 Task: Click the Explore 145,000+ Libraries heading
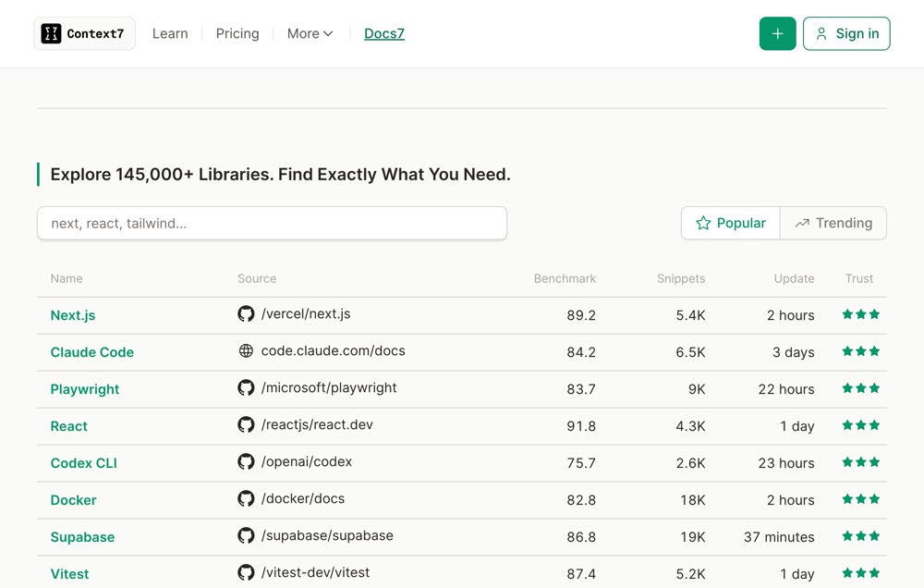tap(281, 175)
